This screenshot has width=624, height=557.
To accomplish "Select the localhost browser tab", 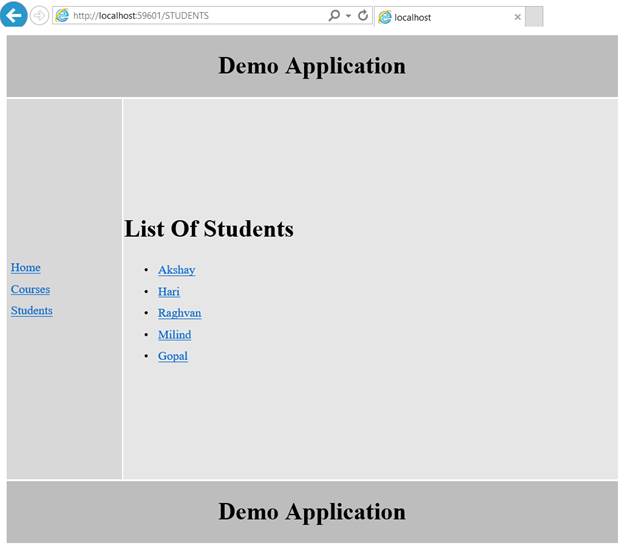I will point(449,17).
